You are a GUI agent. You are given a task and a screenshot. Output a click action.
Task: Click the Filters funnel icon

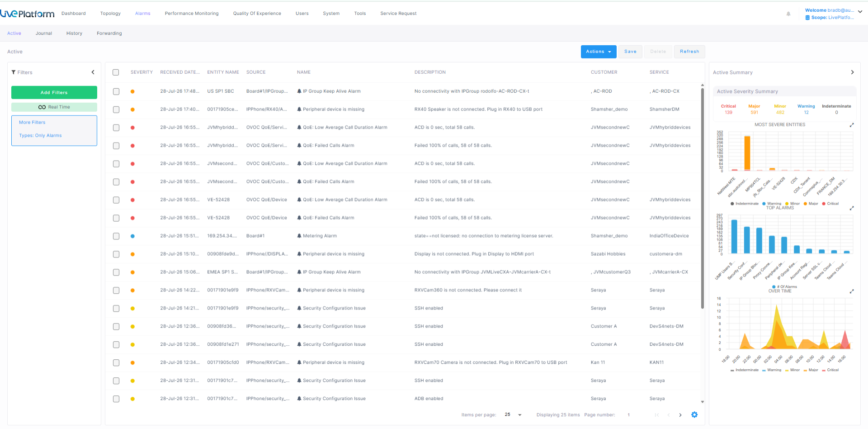[14, 72]
